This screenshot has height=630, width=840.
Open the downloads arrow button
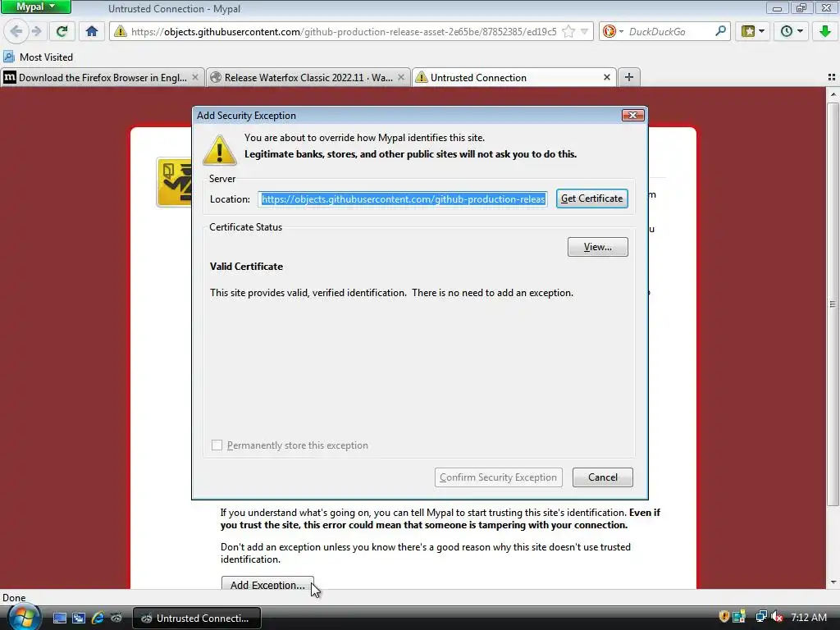(x=825, y=31)
